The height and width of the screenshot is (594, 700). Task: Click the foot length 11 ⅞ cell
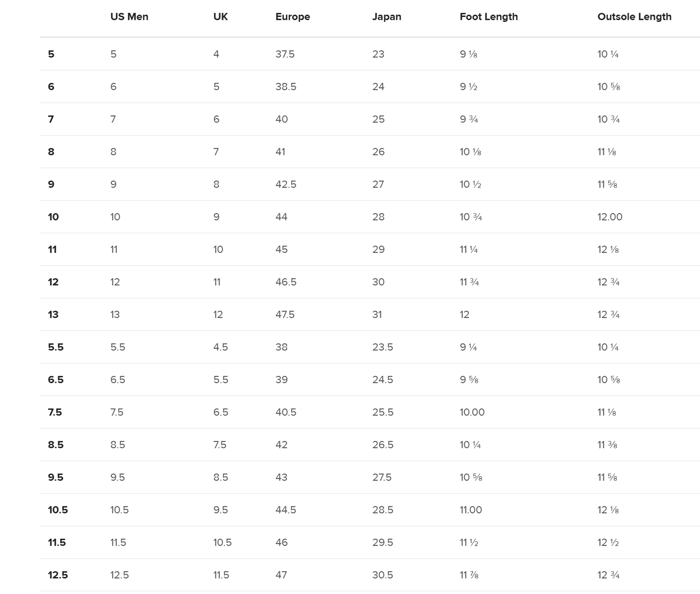[x=469, y=575]
